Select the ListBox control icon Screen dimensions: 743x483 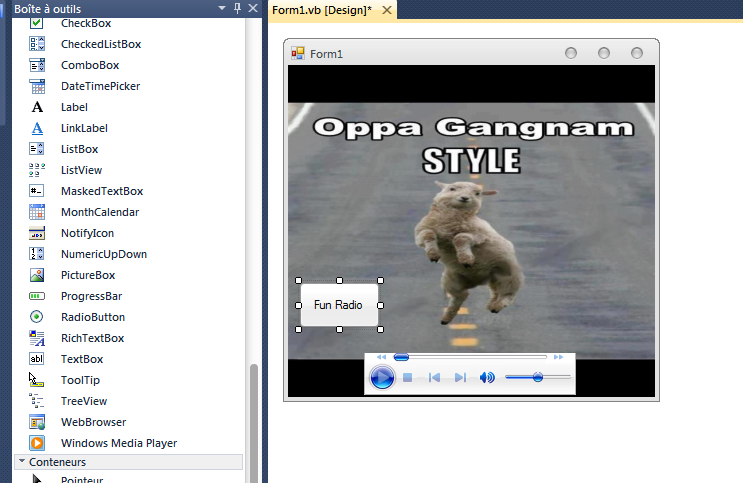click(x=36, y=149)
